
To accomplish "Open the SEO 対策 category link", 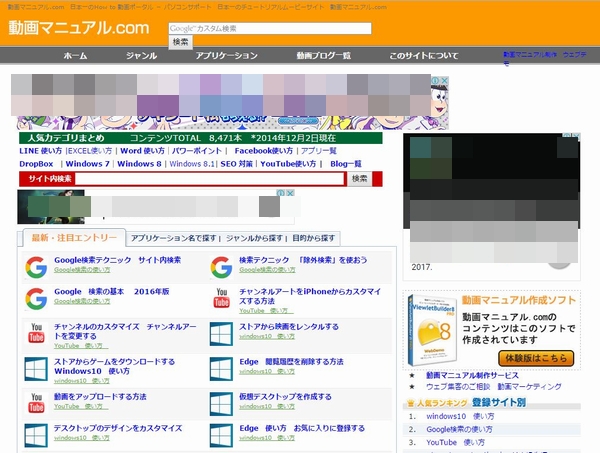I will point(236,164).
